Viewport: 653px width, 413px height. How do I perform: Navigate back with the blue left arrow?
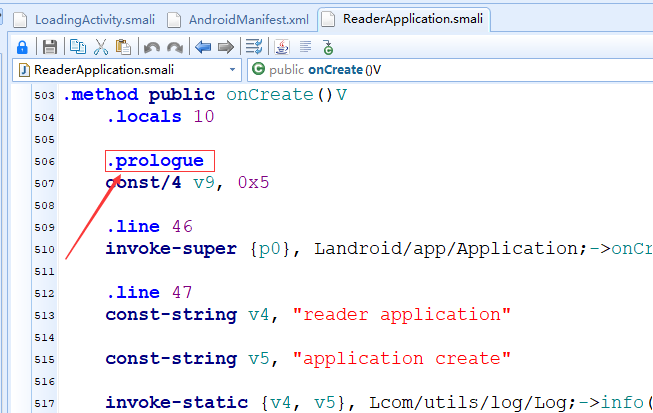tap(203, 47)
